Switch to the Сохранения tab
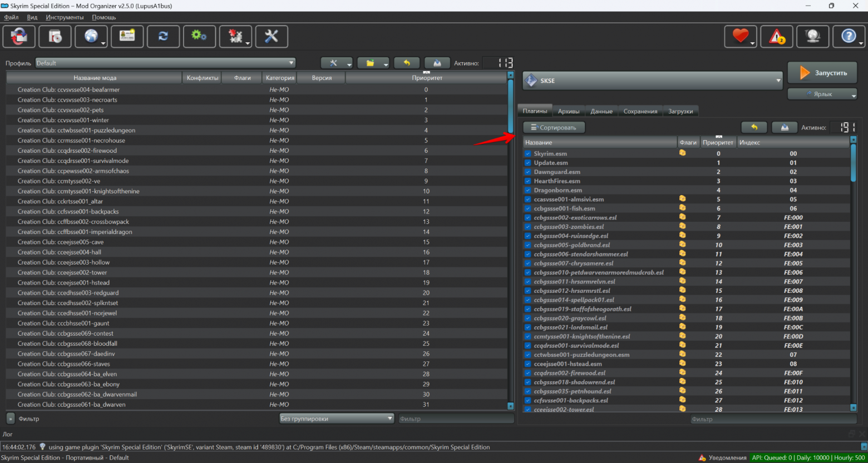Viewport: 868px width, 463px height. tap(640, 111)
